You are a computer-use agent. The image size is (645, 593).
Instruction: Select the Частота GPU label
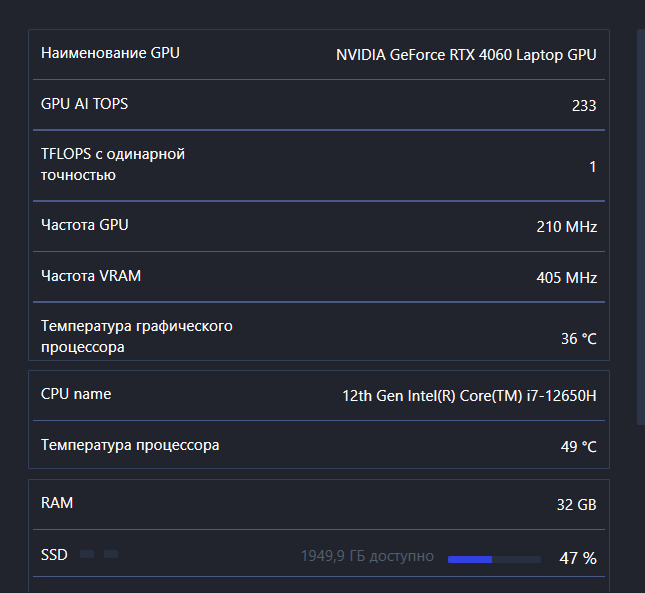(x=85, y=225)
